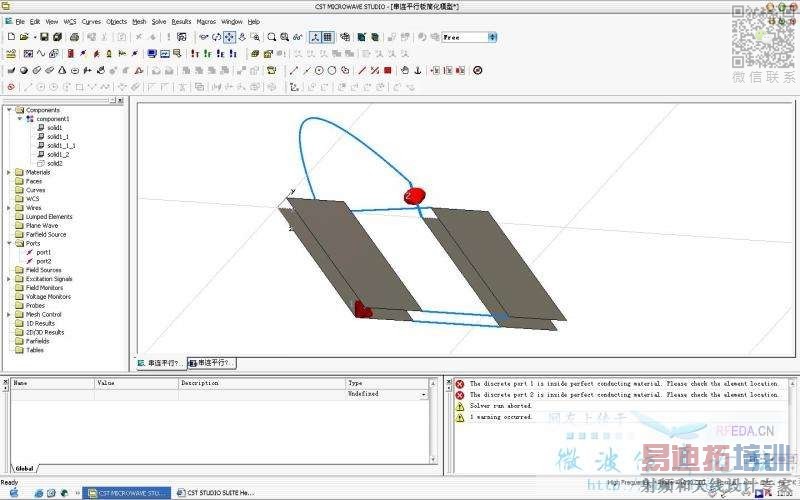The width and height of the screenshot is (800, 500).
Task: Create a Brick shape
Action: (x=11, y=70)
